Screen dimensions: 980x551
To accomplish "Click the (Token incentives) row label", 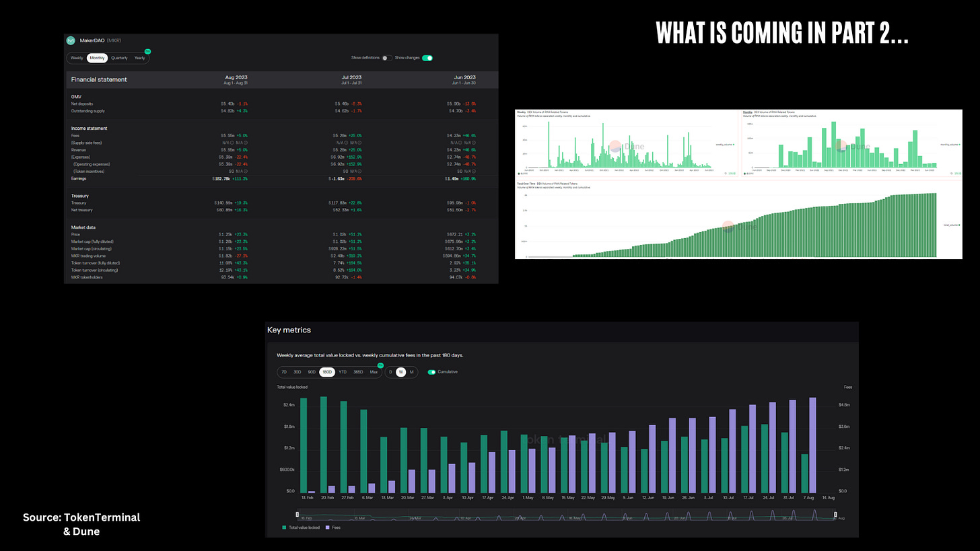I will click(x=89, y=172).
